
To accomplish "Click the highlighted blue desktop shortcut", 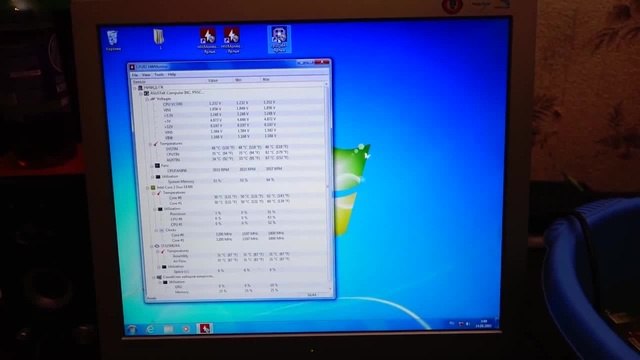I will (x=279, y=39).
